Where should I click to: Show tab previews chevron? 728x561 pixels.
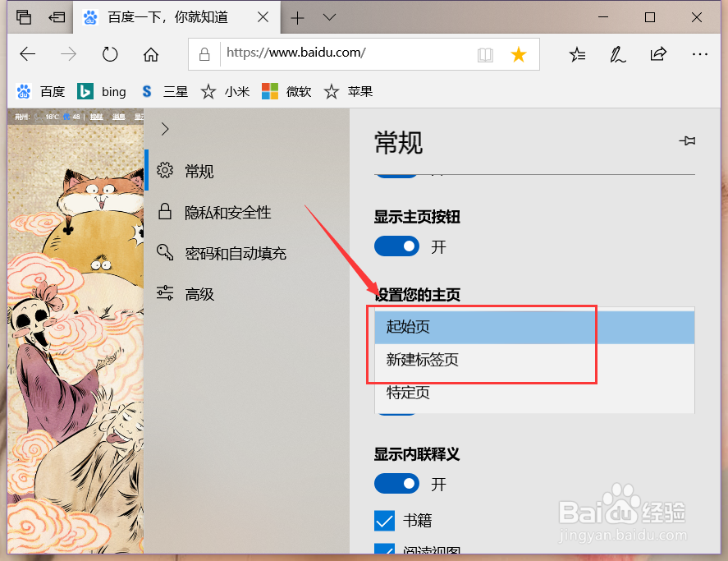point(329,18)
